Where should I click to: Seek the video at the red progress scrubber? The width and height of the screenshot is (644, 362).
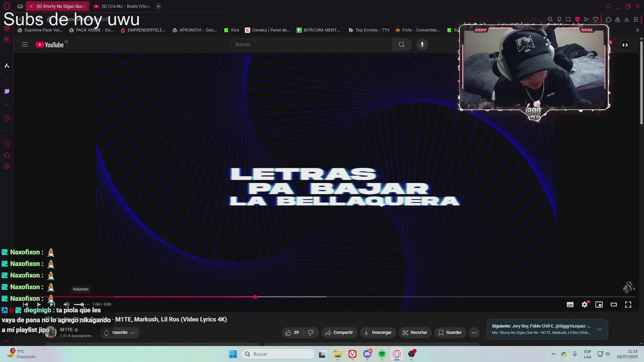pos(255,297)
